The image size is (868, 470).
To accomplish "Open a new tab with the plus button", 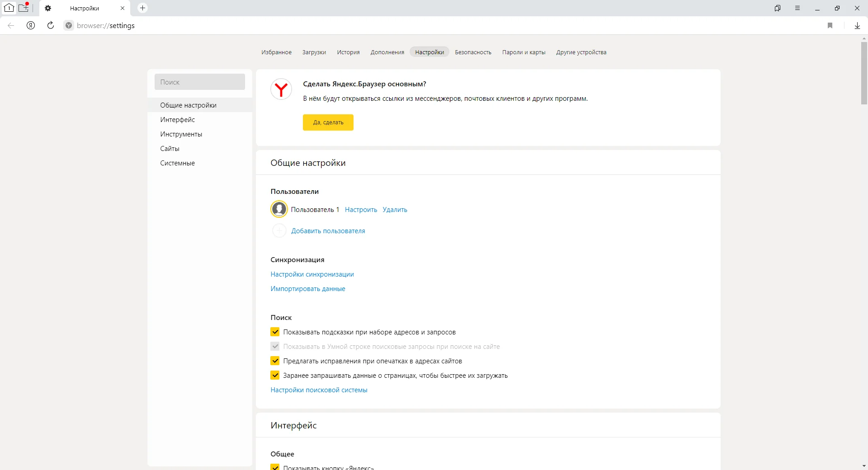I will coord(142,8).
